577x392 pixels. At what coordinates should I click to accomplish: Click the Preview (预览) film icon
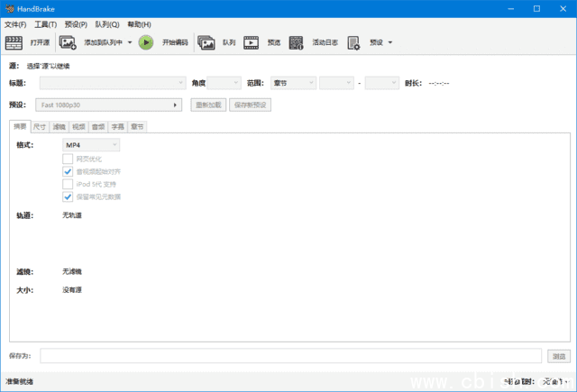pyautogui.click(x=252, y=42)
